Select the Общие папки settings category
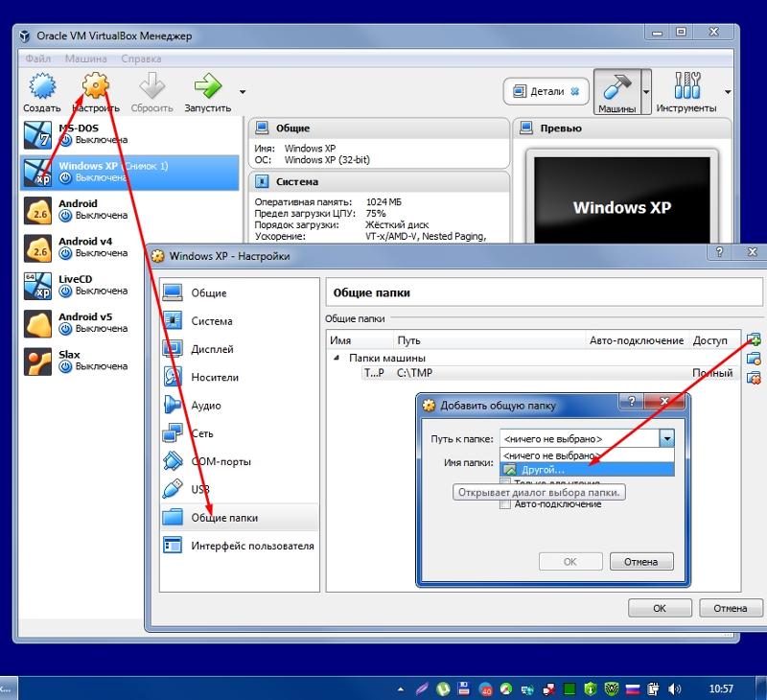Screen dimensions: 767x700 pyautogui.click(x=239, y=518)
